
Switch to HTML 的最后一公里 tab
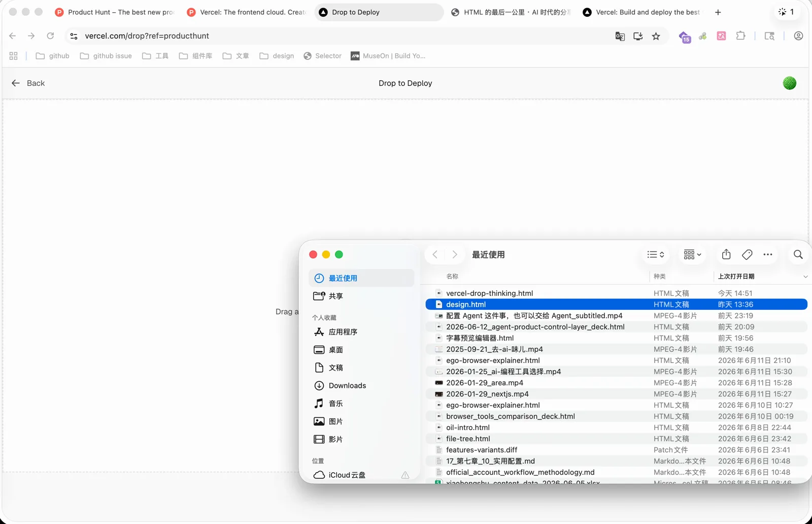510,12
